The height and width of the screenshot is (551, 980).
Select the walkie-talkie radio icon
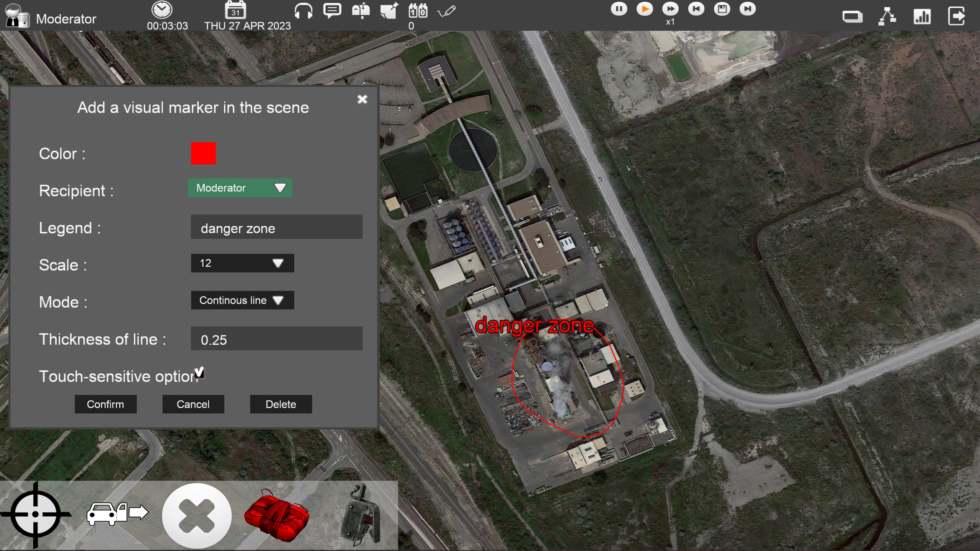360,515
